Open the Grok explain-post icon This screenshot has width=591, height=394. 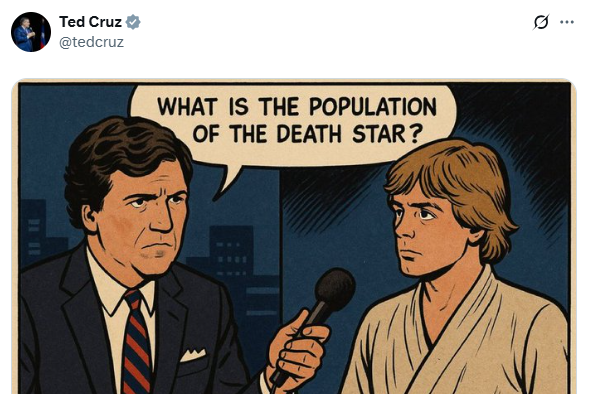pyautogui.click(x=541, y=22)
